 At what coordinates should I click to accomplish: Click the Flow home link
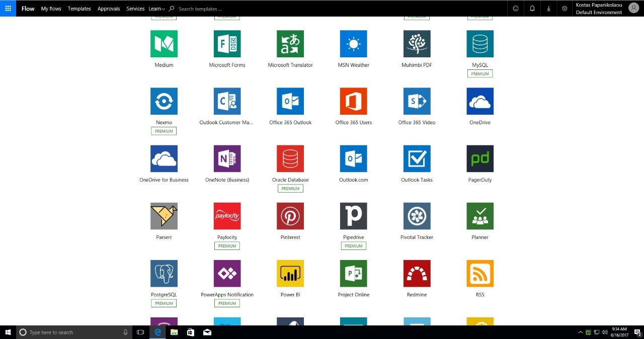[28, 9]
